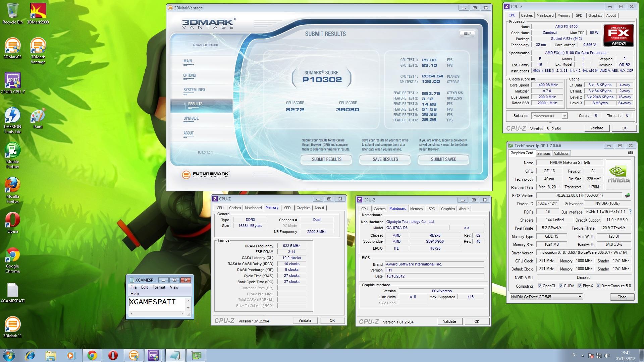
Task: Switch to GPU-Z via taskbar button
Action: coord(196,355)
